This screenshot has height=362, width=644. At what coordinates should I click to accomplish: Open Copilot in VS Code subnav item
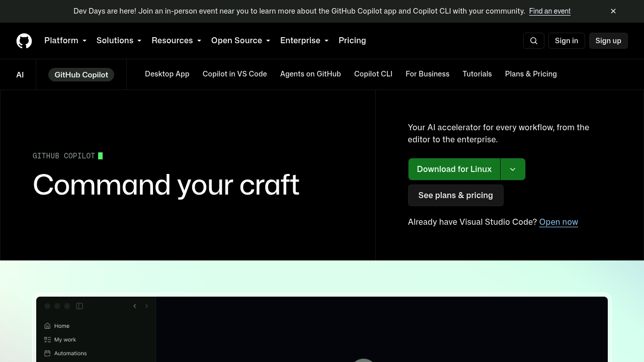click(235, 74)
